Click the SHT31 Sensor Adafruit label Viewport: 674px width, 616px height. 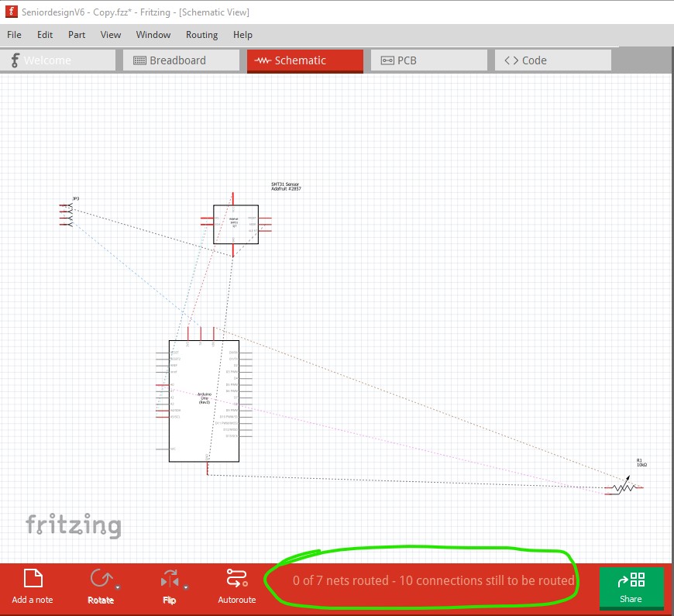(x=286, y=186)
